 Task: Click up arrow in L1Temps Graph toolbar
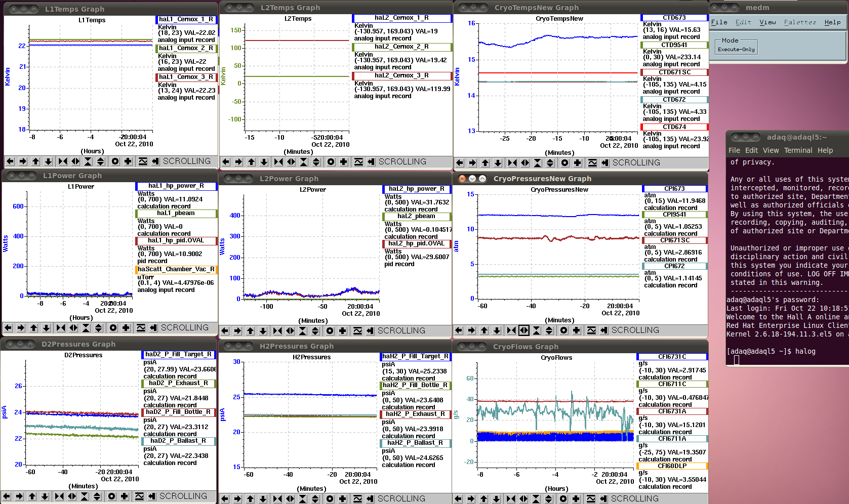(35, 161)
